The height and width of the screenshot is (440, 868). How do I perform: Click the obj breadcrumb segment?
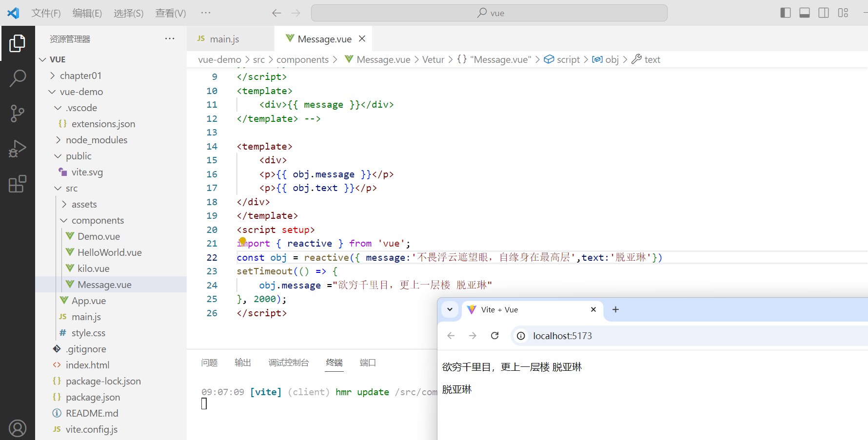[x=612, y=59]
